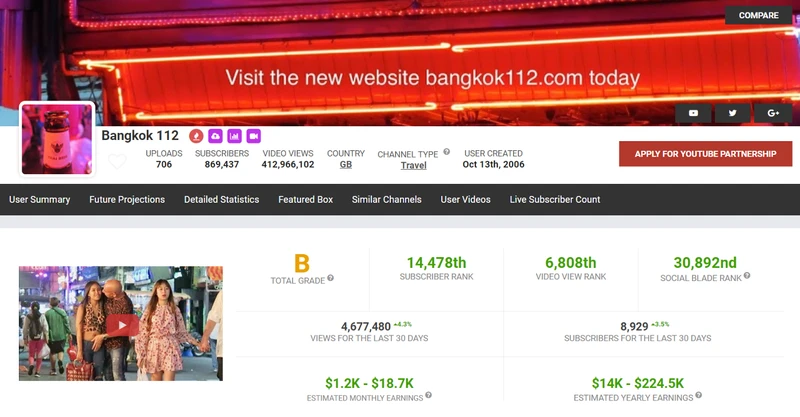This screenshot has width=800, height=417.
Task: Click the 706 uploads value
Action: click(164, 164)
